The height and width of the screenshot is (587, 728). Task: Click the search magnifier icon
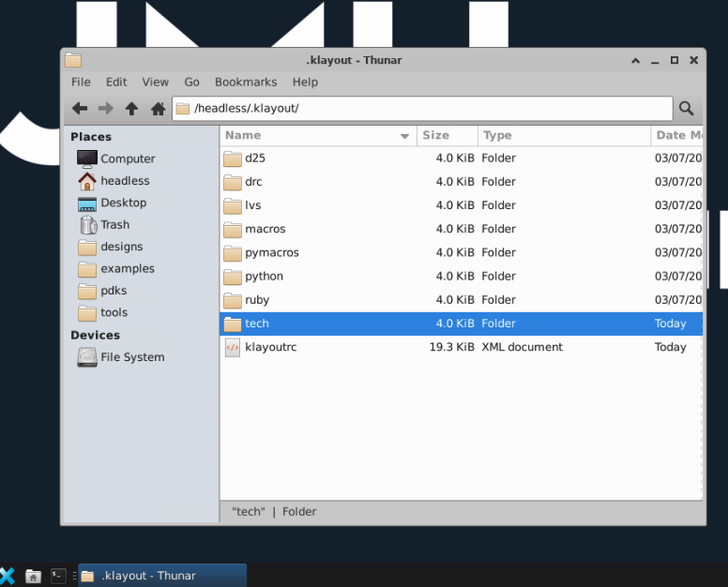[x=686, y=109]
